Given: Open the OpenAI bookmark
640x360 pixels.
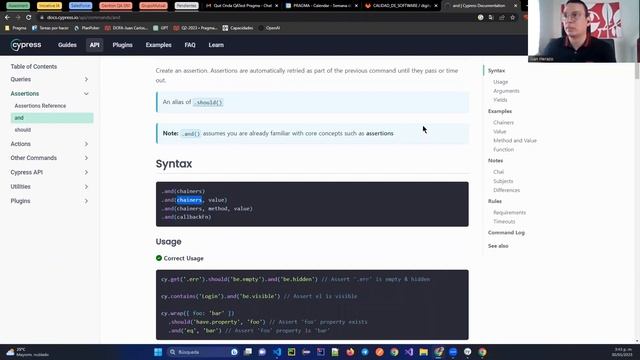Looking at the screenshot, I should (x=269, y=28).
